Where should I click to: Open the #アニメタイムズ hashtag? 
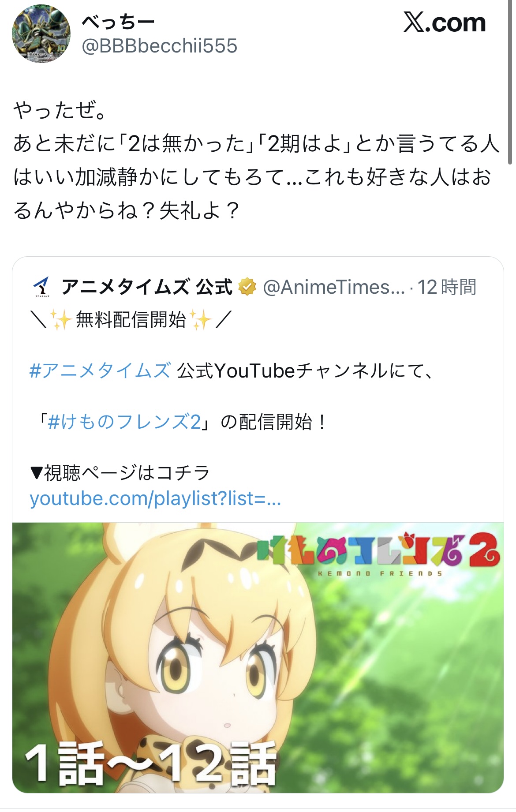[x=100, y=370]
